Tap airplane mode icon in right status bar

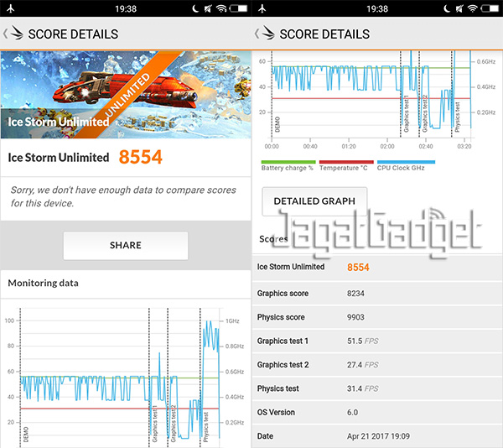(261, 8)
